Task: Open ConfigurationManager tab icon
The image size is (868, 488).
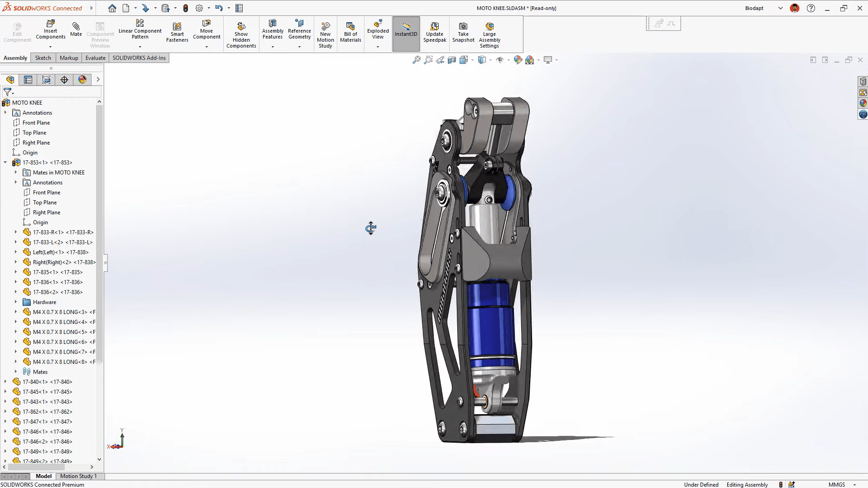Action: pyautogui.click(x=46, y=80)
